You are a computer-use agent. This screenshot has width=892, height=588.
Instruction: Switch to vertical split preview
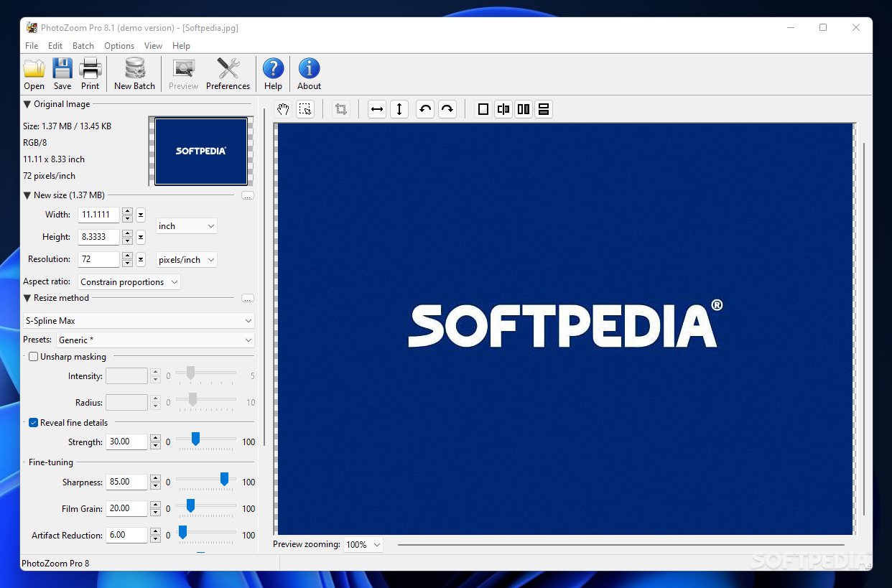503,109
